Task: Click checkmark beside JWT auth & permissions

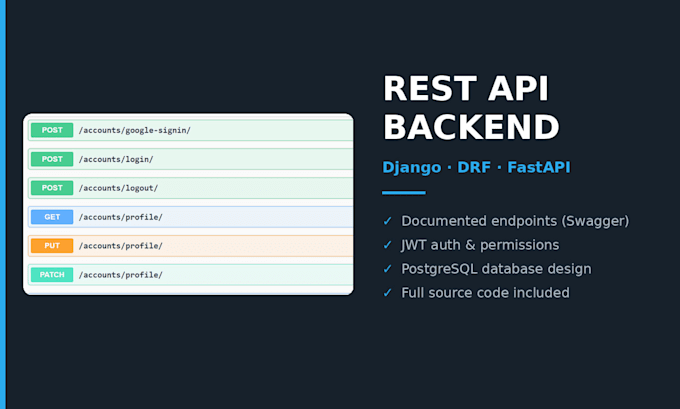Action: 387,245
